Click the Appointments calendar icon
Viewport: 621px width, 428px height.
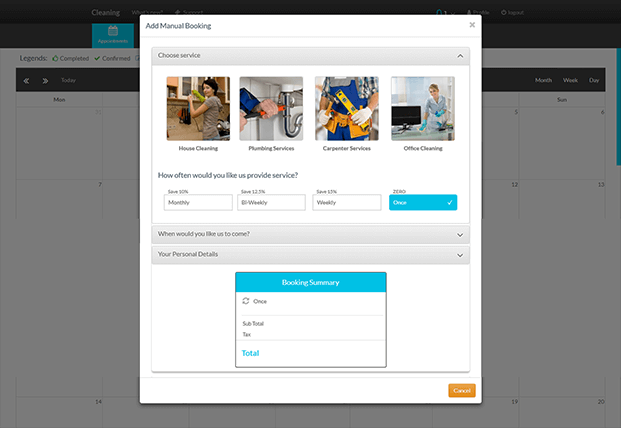(x=113, y=31)
